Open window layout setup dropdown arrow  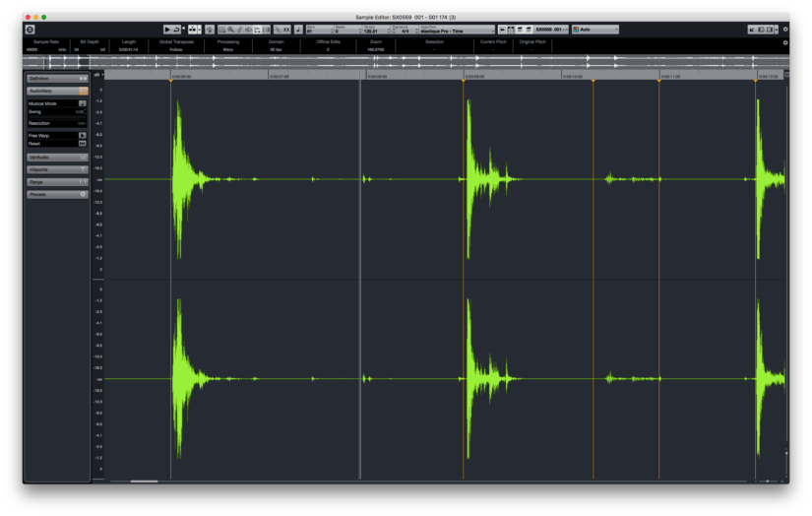[x=777, y=30]
